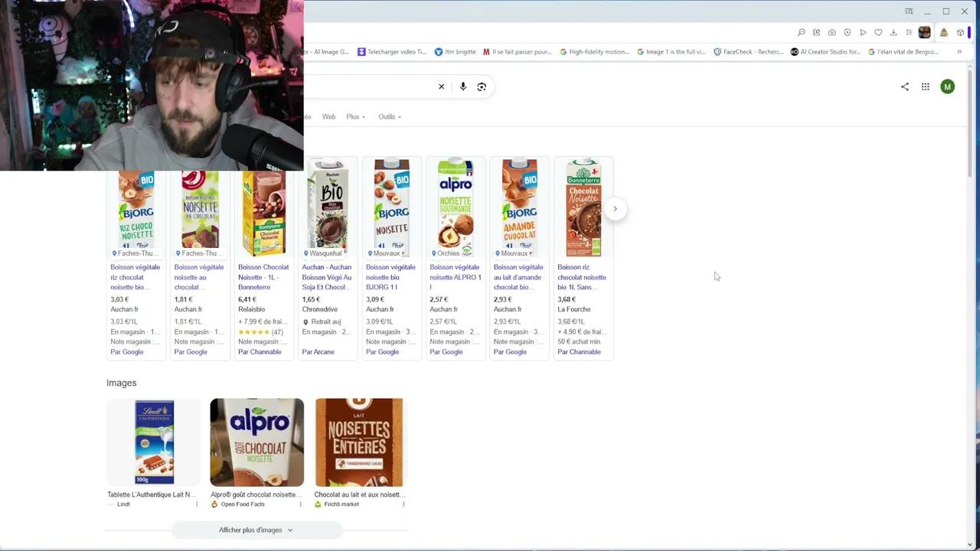
Task: Share the search results page
Action: pos(905,86)
